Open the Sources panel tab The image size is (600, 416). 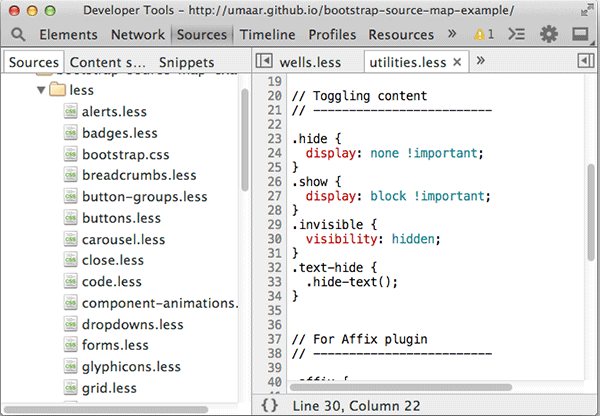(x=202, y=35)
